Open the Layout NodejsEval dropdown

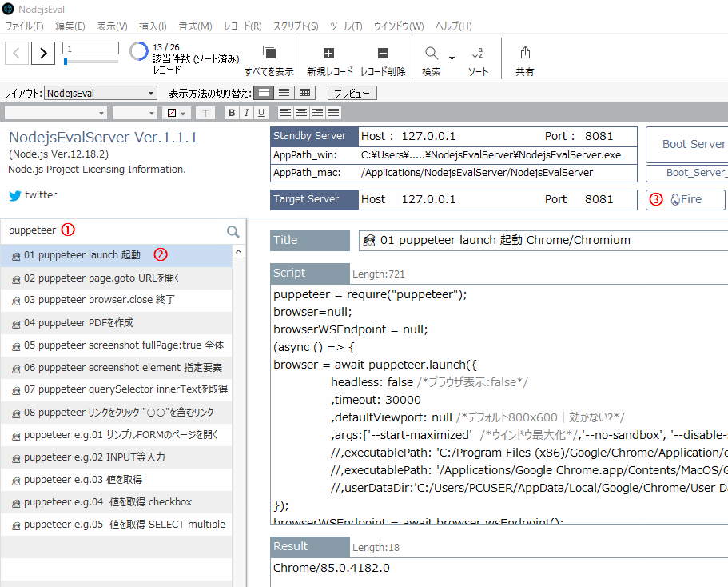point(101,93)
